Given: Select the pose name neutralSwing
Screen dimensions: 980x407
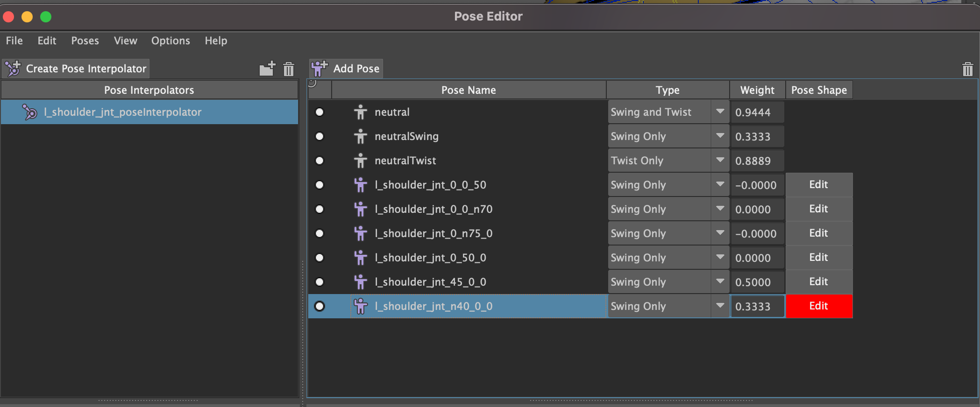Looking at the screenshot, I should click(x=406, y=136).
